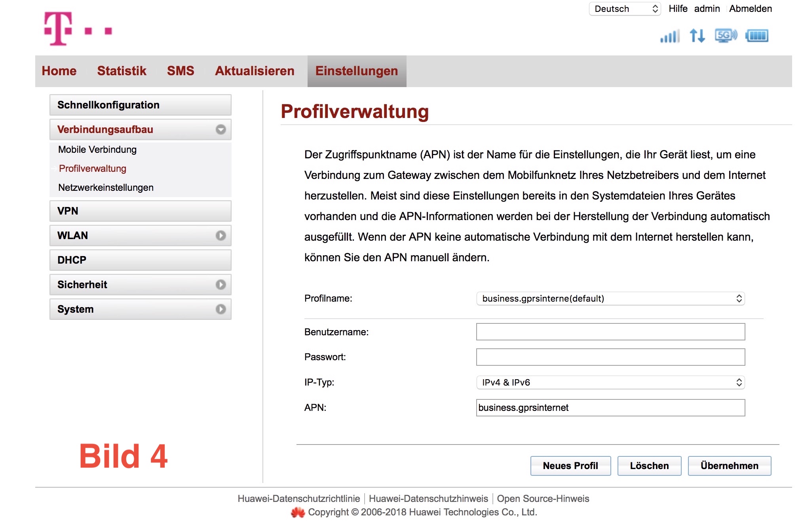Viewport: 802px width, 532px height.
Task: Focus the Benutzername input field
Action: [610, 332]
